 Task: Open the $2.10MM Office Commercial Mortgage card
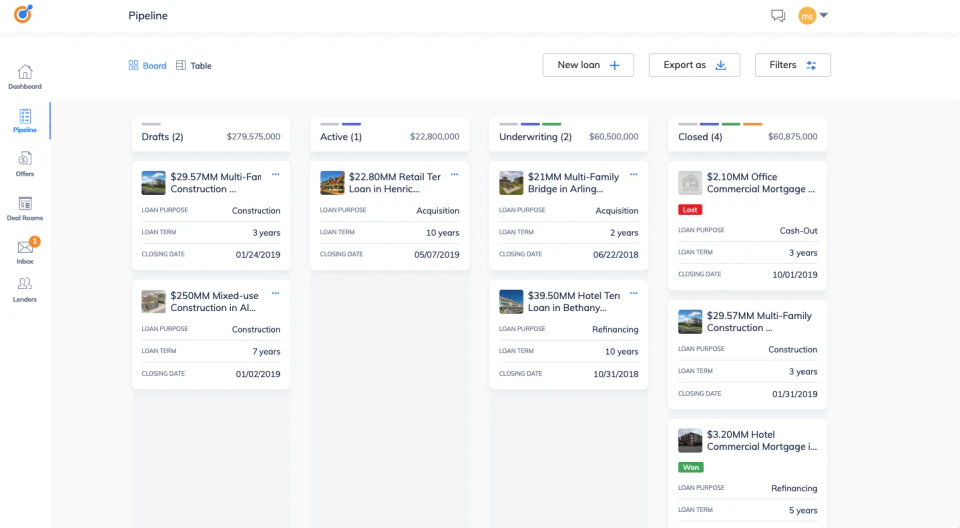[761, 183]
